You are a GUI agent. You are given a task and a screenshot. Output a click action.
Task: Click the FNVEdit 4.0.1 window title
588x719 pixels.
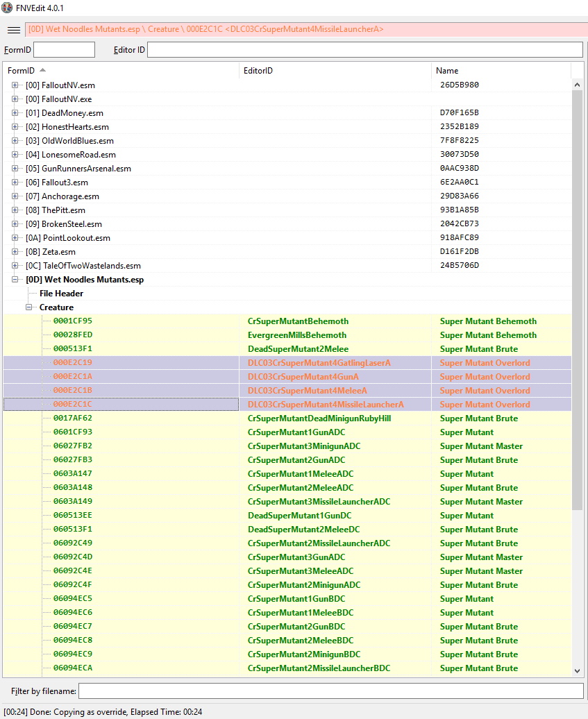click(40, 8)
